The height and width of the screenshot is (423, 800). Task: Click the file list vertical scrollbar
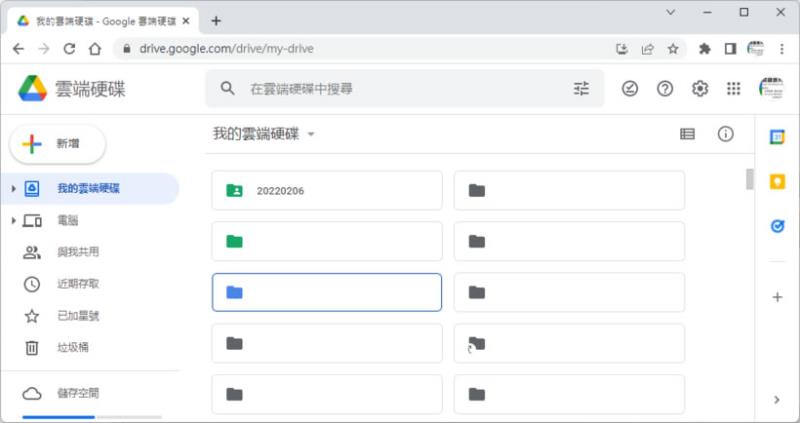click(x=749, y=179)
